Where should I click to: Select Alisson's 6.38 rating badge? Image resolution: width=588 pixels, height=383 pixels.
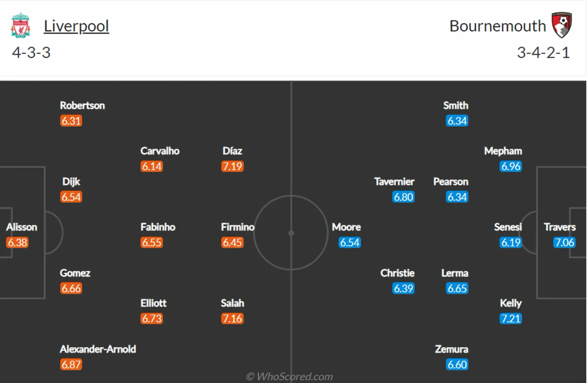point(17,242)
